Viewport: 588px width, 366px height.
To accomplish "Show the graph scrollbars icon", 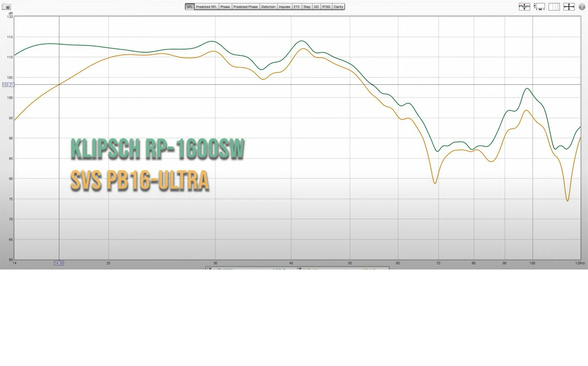I will pyautogui.click(x=539, y=7).
